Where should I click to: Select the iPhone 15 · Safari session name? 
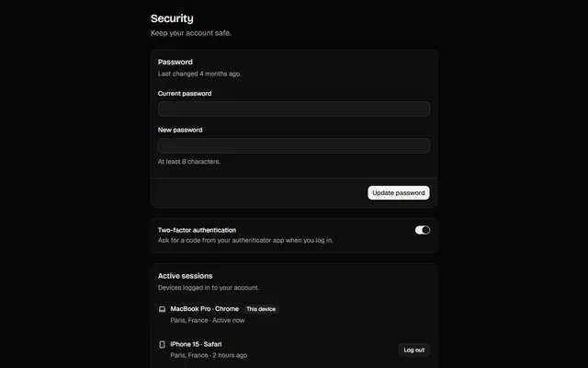196,344
